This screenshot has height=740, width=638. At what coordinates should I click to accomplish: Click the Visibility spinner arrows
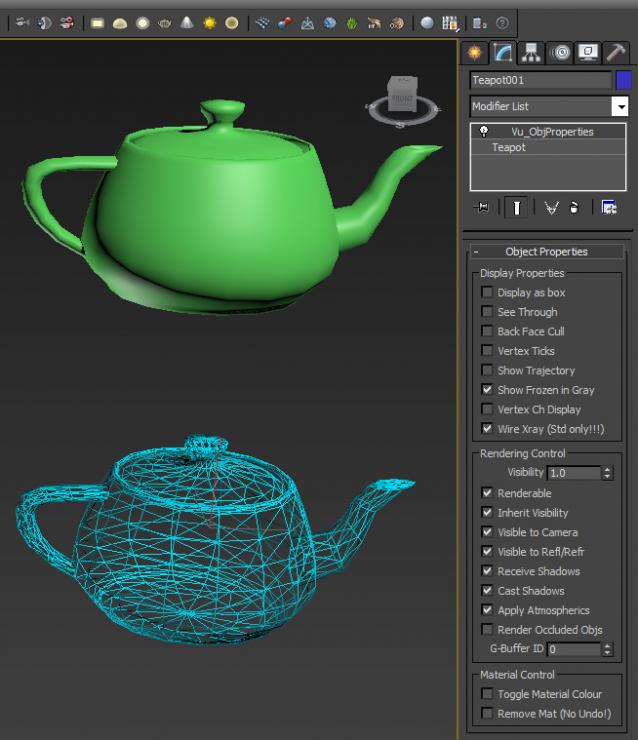coord(607,473)
